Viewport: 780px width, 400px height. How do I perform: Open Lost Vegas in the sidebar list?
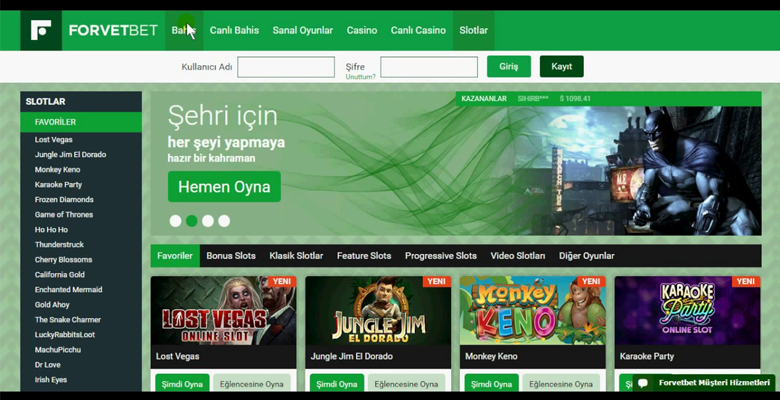click(54, 140)
